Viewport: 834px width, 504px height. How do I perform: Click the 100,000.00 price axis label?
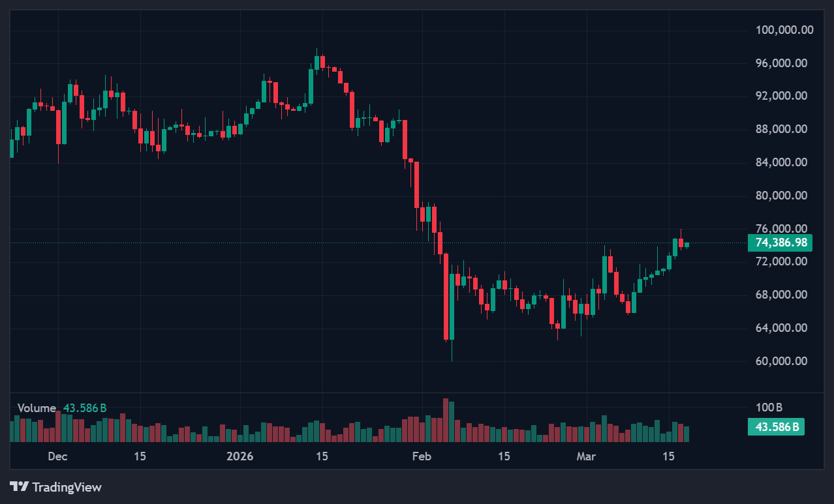tap(784, 30)
